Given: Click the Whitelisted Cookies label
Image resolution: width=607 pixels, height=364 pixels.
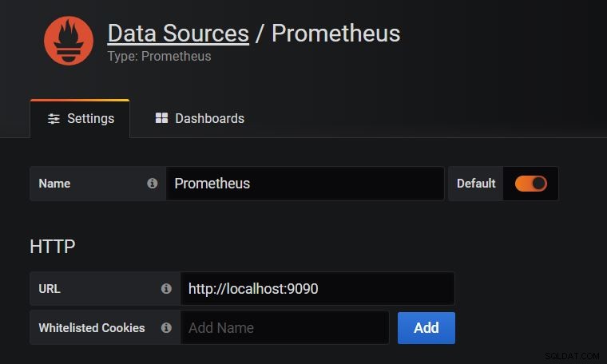Looking at the screenshot, I should tap(92, 327).
